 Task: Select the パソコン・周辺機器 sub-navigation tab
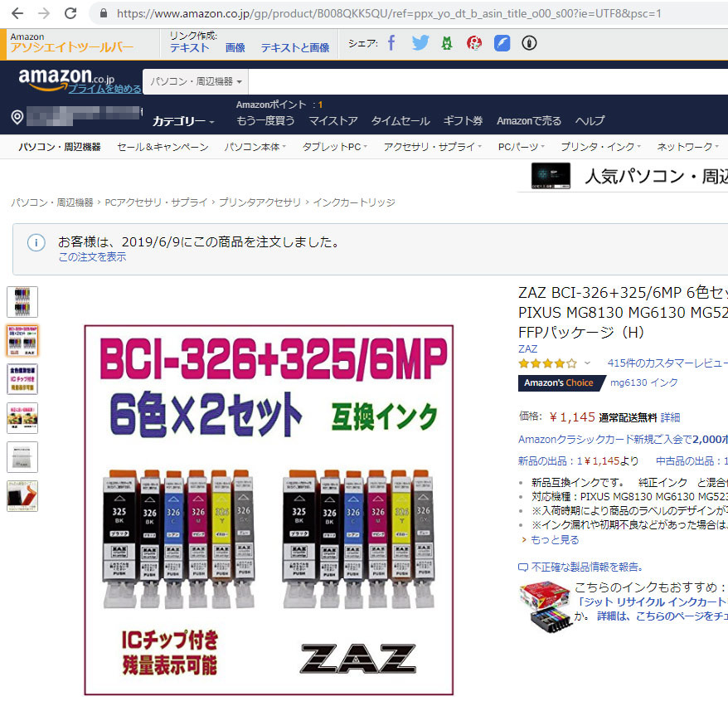[x=60, y=147]
